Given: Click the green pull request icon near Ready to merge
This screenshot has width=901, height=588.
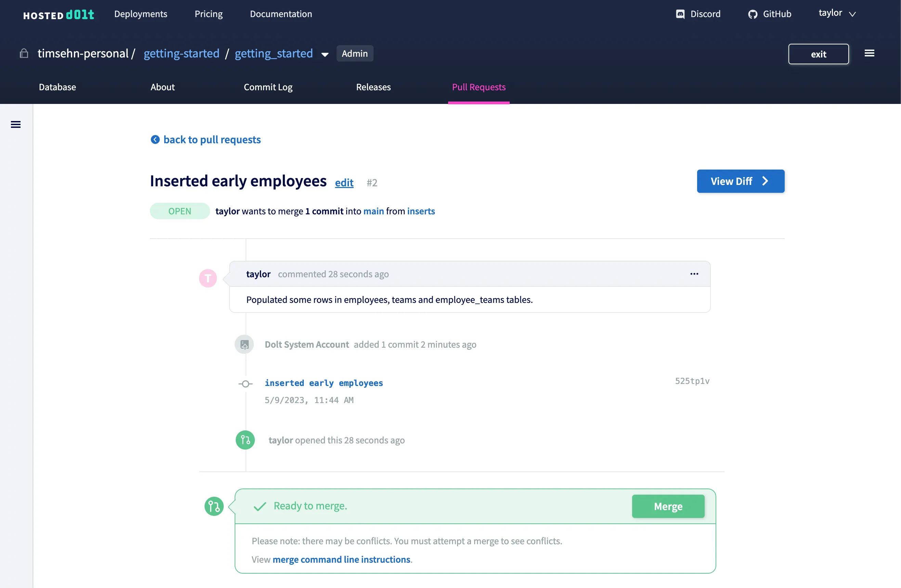Looking at the screenshot, I should point(214,506).
